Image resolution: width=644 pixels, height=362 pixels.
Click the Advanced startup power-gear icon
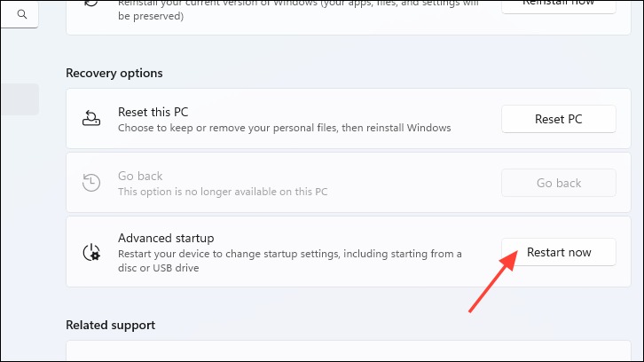pyautogui.click(x=91, y=252)
